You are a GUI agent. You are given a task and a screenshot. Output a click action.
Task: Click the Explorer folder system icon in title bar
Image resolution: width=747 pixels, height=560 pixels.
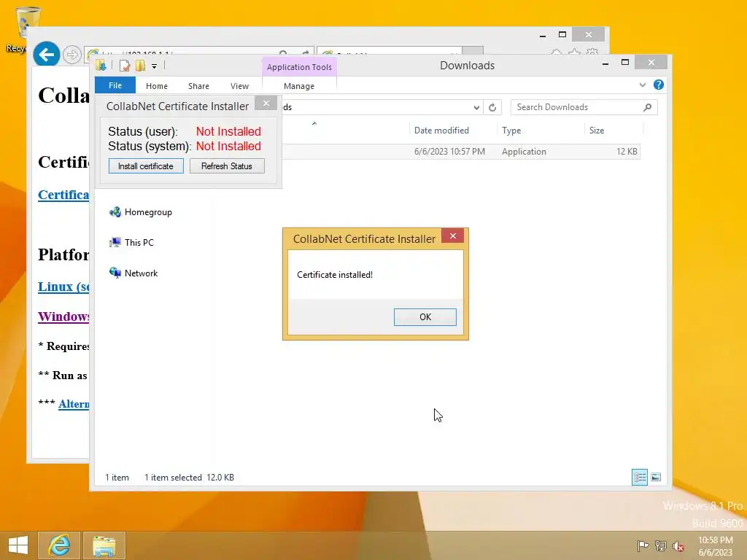[101, 65]
